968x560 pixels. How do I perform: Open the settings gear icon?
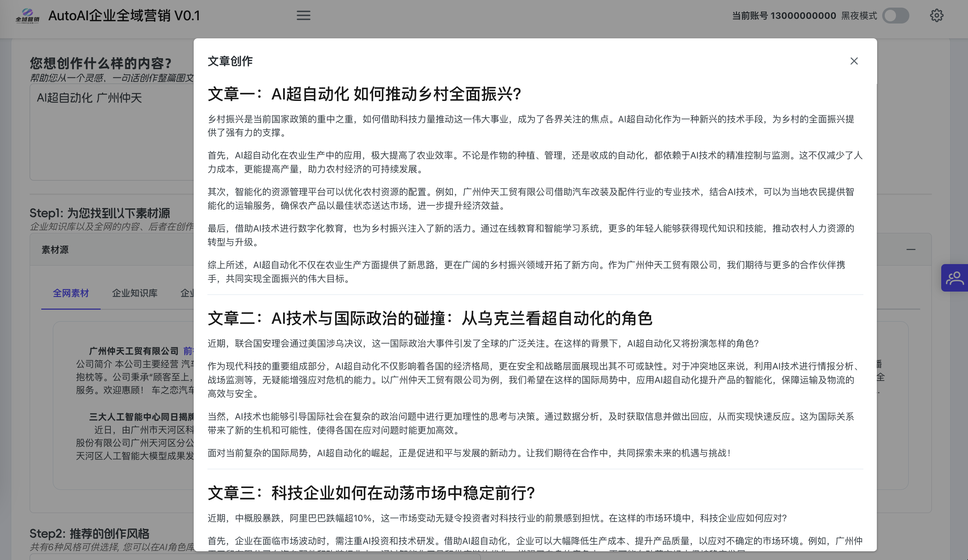[937, 15]
